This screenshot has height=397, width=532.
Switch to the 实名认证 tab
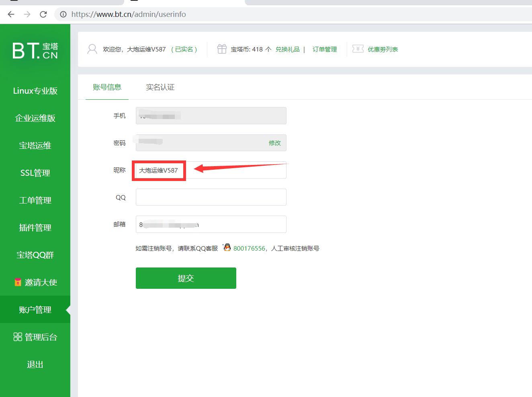pos(160,87)
